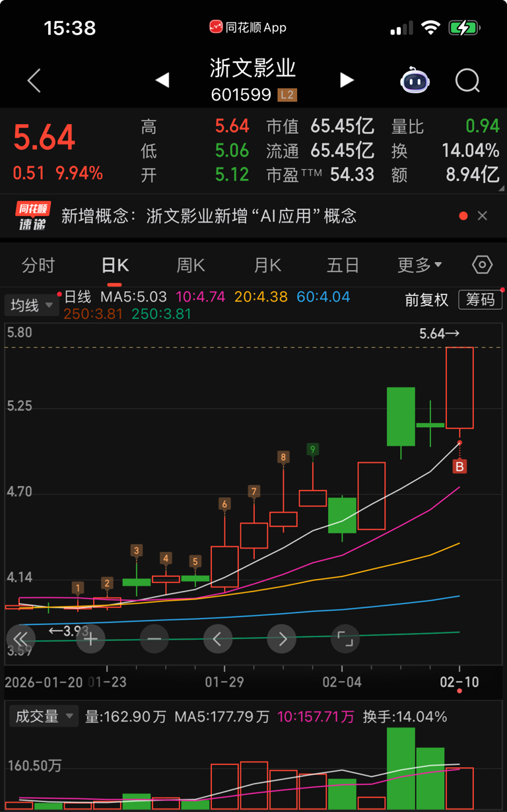Tap the candle marker numbered 1
This screenshot has width=507, height=812.
pos(79,588)
